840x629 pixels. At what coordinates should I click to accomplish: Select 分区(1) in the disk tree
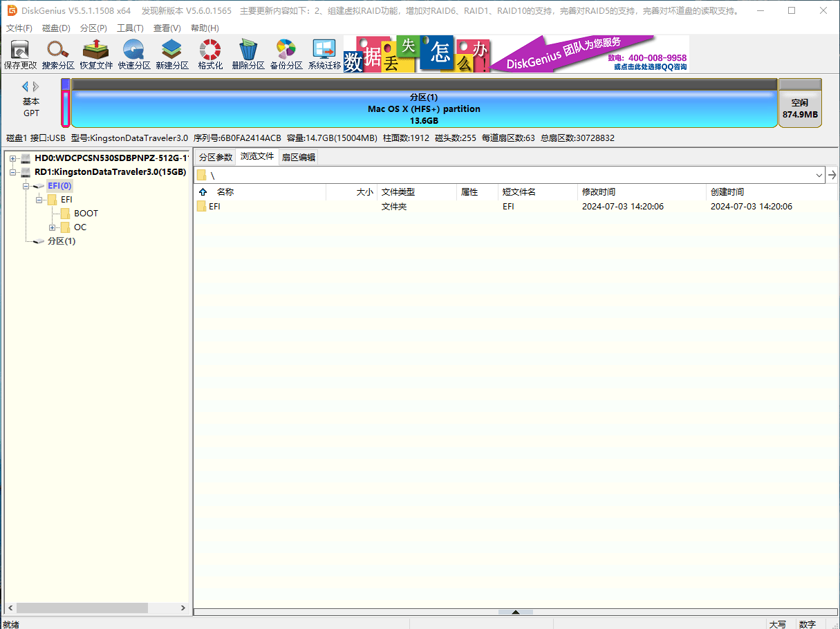tap(62, 241)
